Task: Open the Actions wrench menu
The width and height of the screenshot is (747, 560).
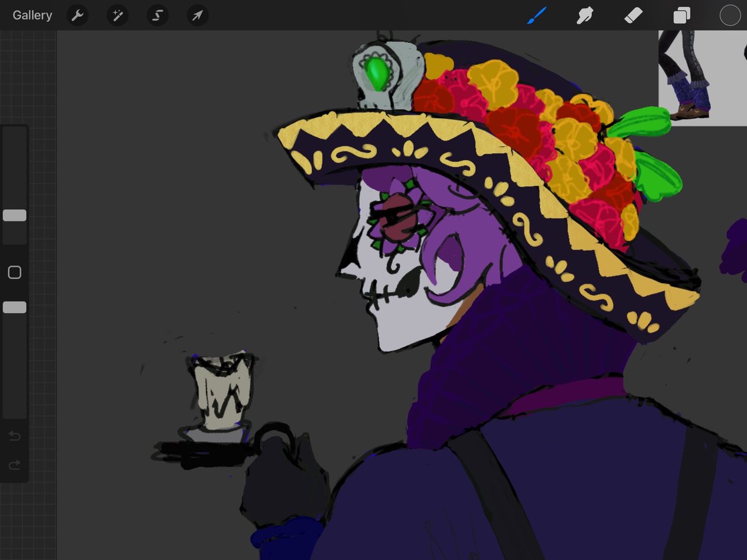Action: [77, 16]
